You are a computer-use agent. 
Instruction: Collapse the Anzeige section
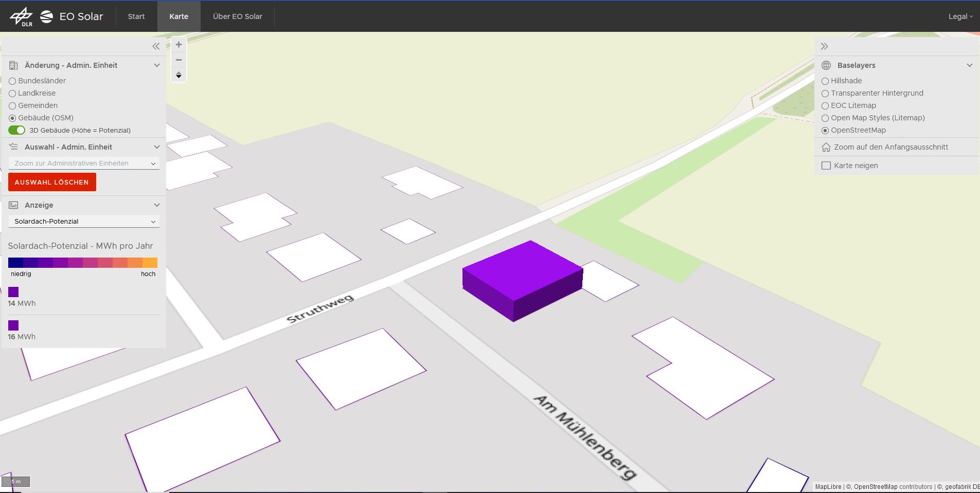click(157, 205)
